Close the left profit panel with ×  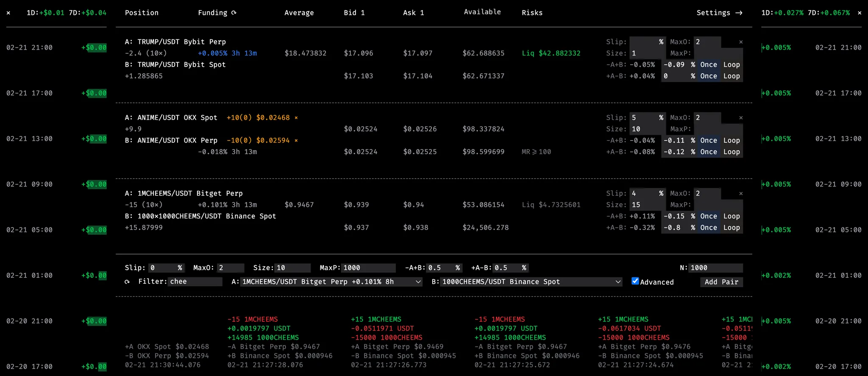tap(8, 13)
